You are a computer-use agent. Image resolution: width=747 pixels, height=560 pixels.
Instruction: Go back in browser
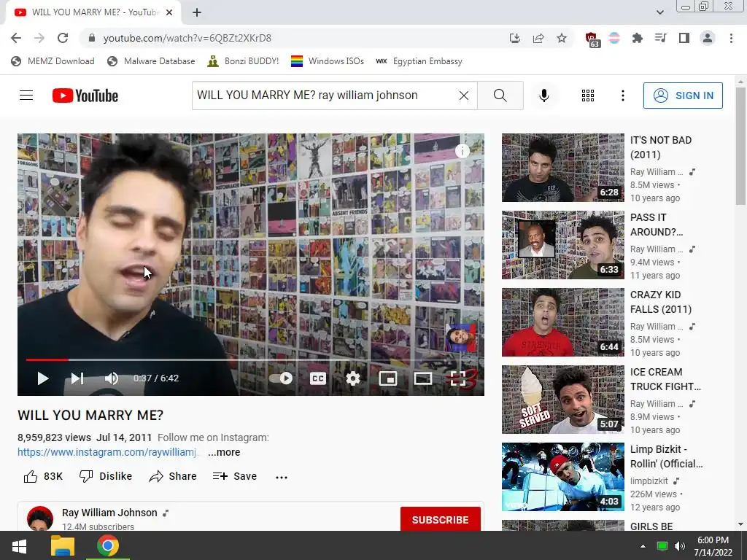[x=16, y=38]
